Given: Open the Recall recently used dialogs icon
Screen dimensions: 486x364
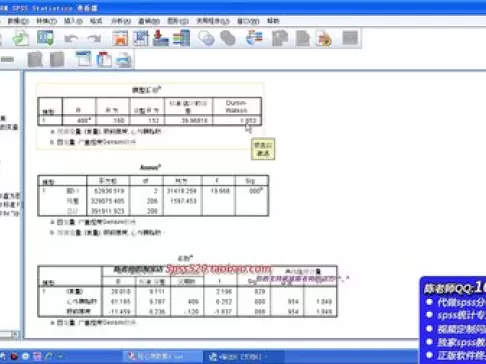Looking at the screenshot, I should pos(45,38).
